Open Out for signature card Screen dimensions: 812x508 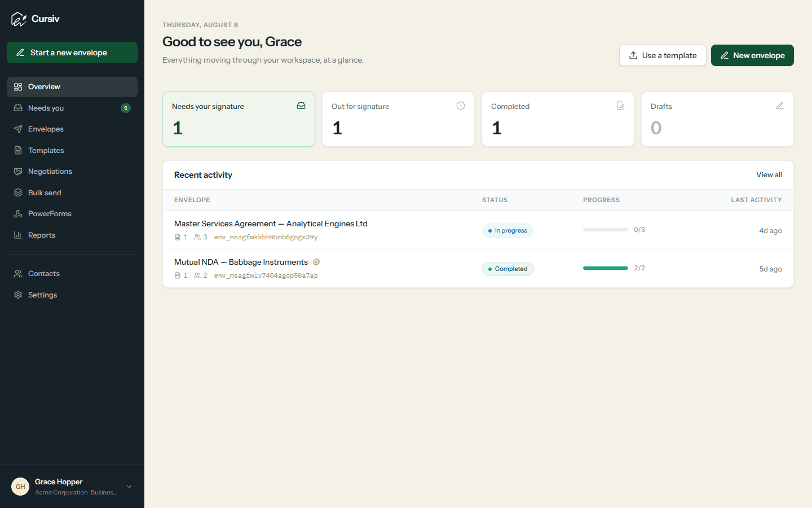pos(398,119)
